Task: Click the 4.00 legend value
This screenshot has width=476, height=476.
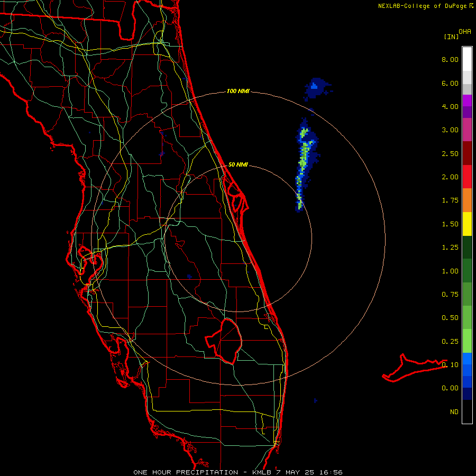Action: [x=450, y=106]
